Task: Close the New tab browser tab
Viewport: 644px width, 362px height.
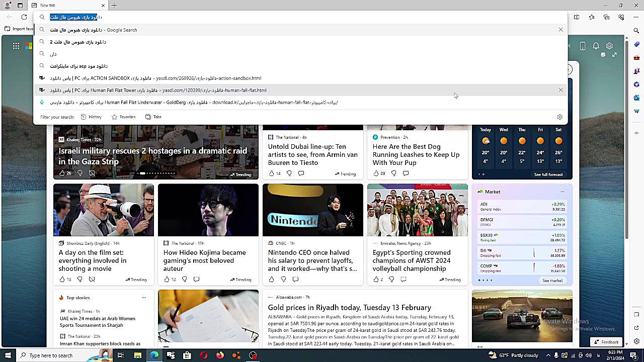Action: [103, 5]
